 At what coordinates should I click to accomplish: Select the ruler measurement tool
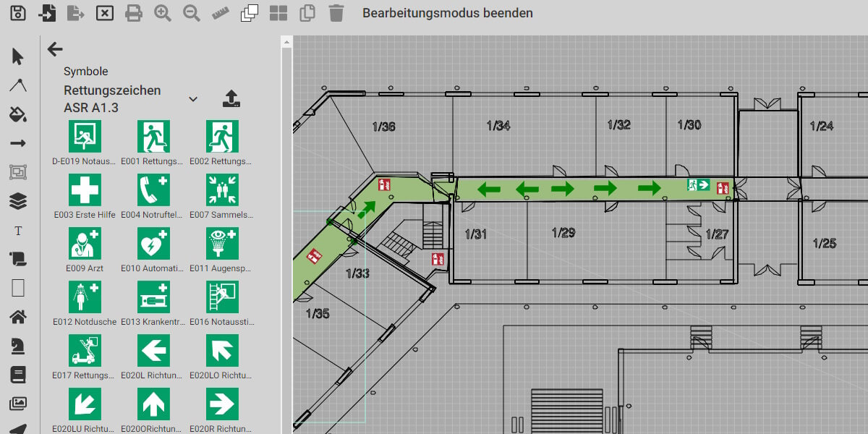[221, 13]
